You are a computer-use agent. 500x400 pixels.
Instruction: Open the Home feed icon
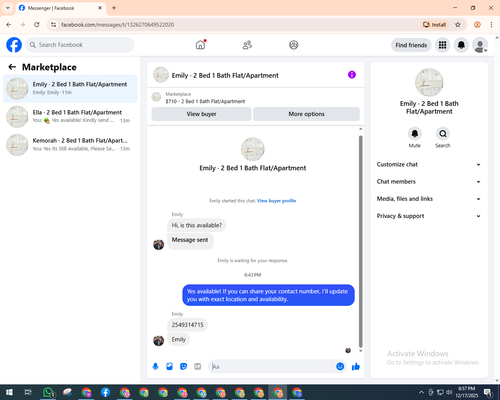pos(200,45)
